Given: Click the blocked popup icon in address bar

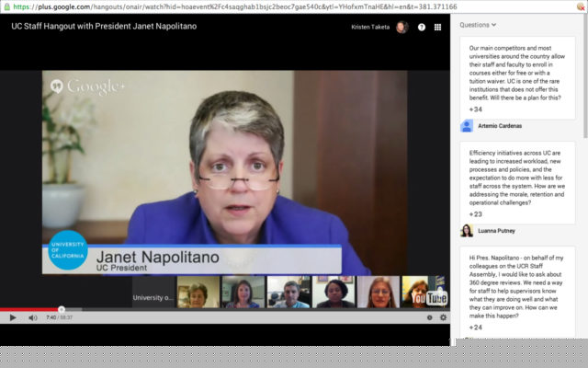Looking at the screenshot, I should point(581,6).
